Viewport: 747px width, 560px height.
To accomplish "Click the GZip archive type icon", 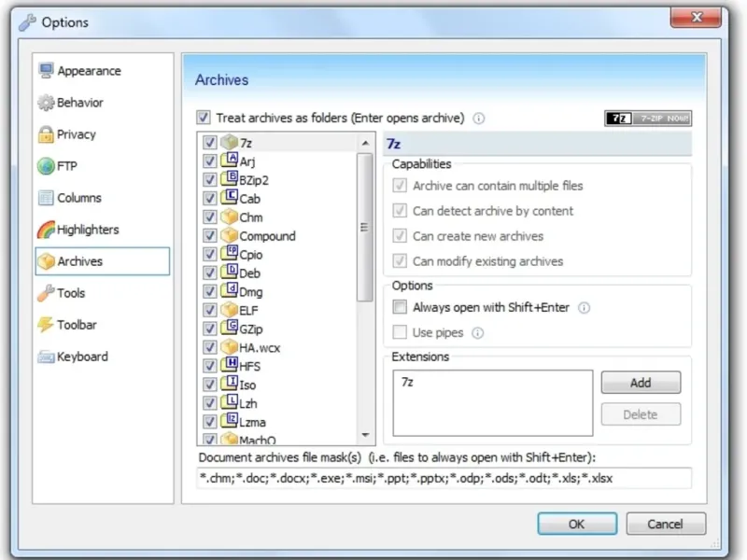I will (x=229, y=329).
